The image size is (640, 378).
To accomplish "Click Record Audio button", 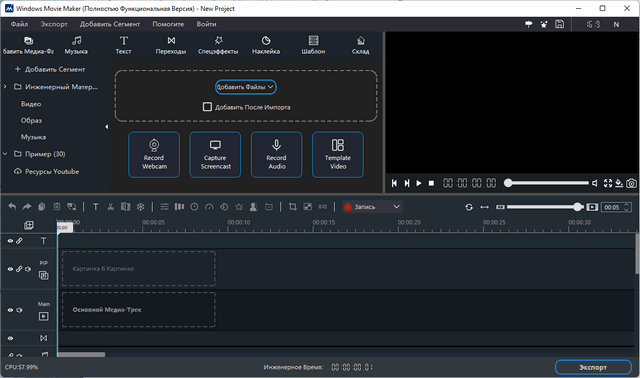I will 276,155.
